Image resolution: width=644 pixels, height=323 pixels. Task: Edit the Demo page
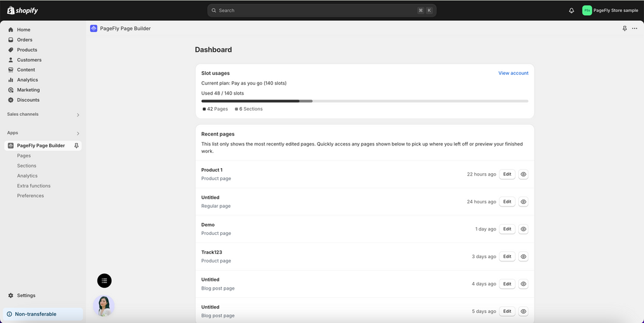508,229
